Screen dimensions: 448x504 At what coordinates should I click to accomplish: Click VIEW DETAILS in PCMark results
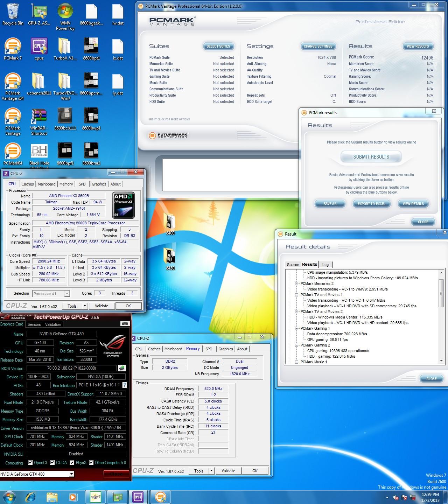413,204
